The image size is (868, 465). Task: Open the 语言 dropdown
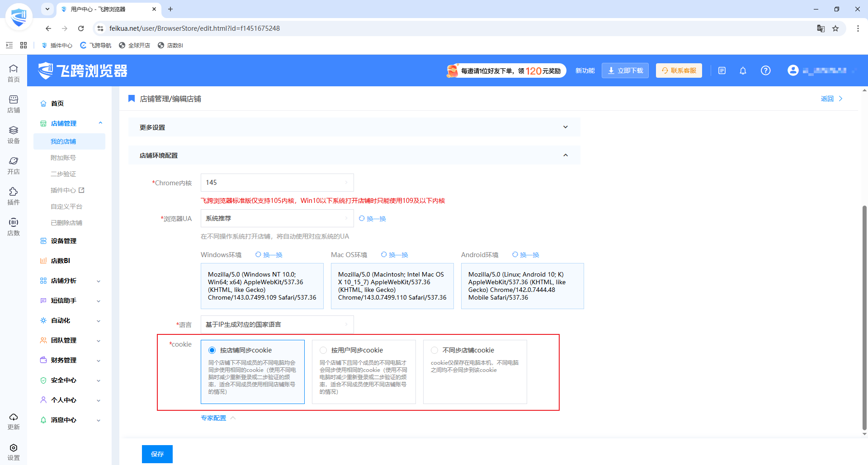277,324
